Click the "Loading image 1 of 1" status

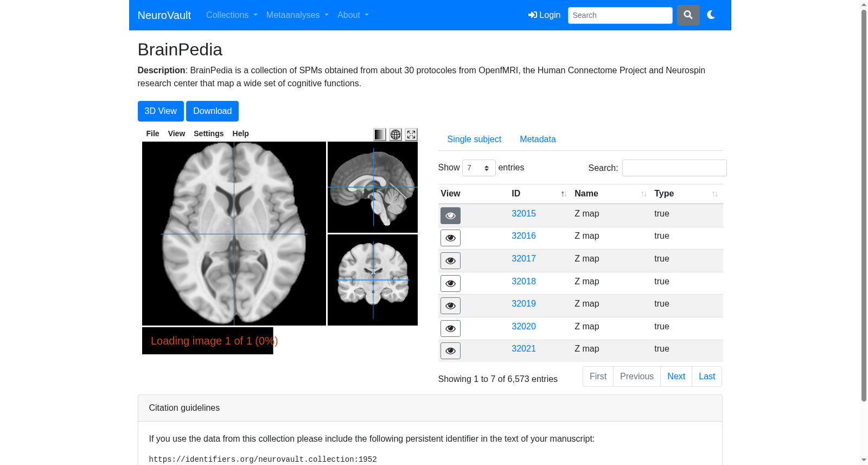click(x=214, y=341)
